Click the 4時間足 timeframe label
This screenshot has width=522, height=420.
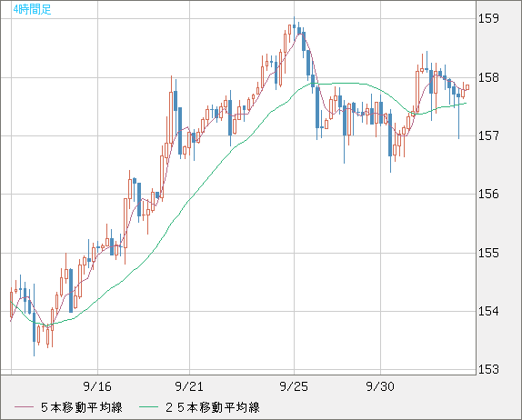pos(33,9)
